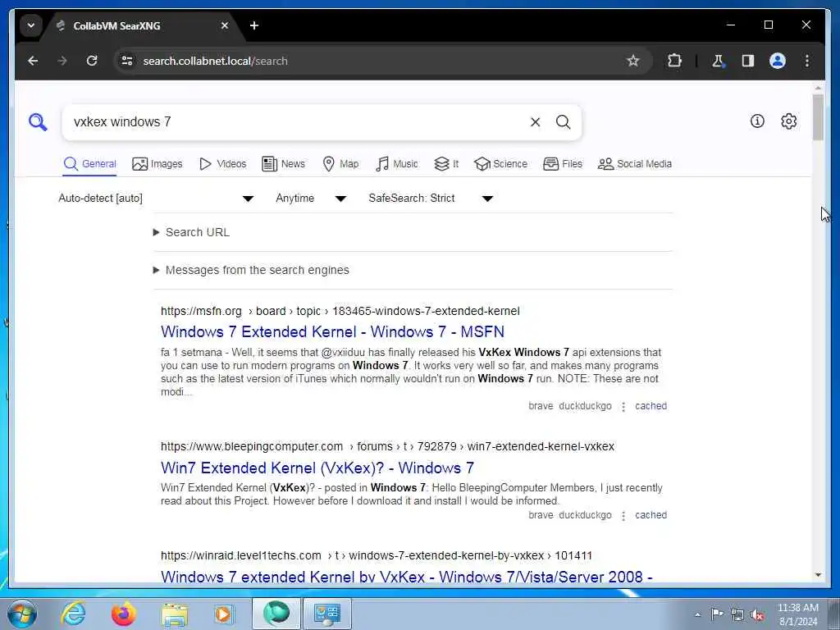Click the msfn.org result URL

(340, 311)
